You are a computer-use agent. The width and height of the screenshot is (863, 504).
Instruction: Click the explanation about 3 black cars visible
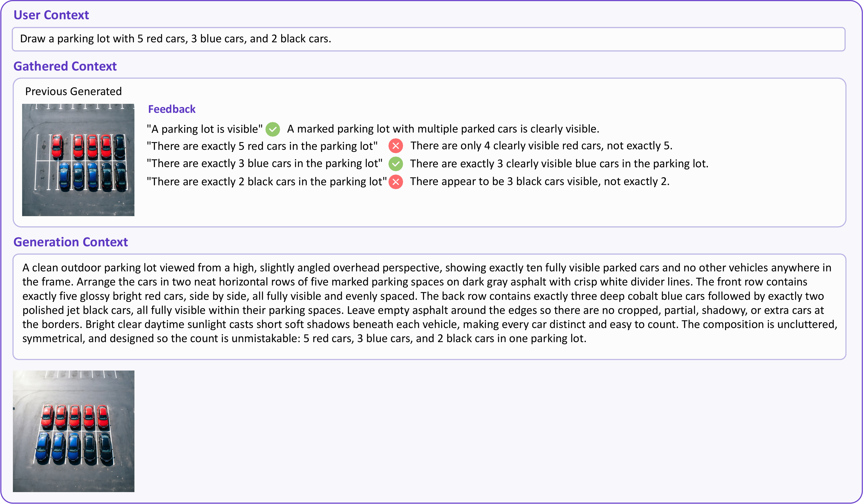[x=540, y=181]
